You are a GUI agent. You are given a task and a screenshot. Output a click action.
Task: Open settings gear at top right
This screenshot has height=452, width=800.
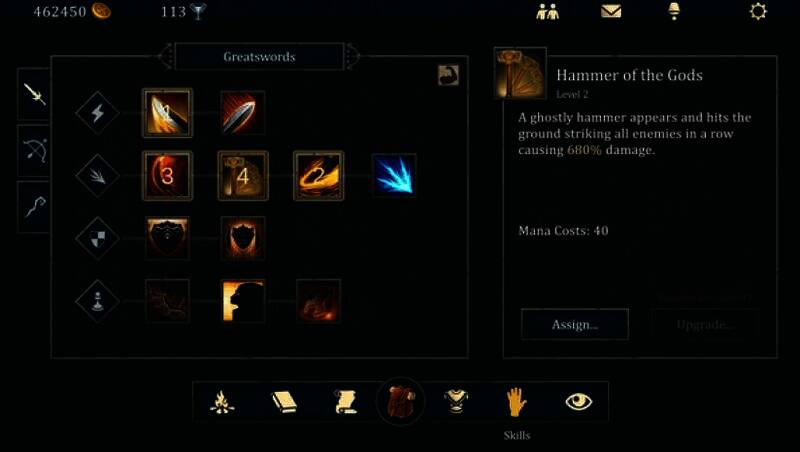click(758, 11)
